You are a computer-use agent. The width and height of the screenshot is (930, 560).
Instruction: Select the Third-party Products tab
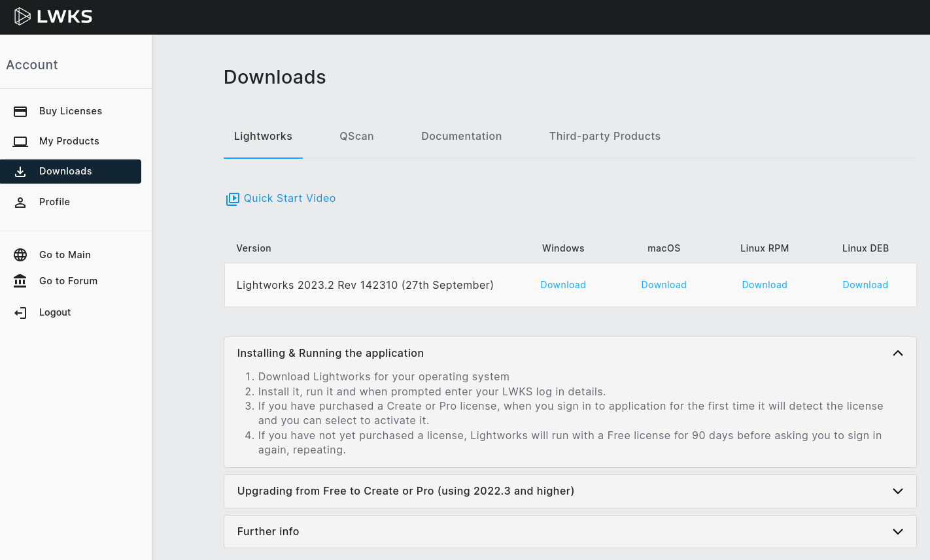click(x=604, y=136)
